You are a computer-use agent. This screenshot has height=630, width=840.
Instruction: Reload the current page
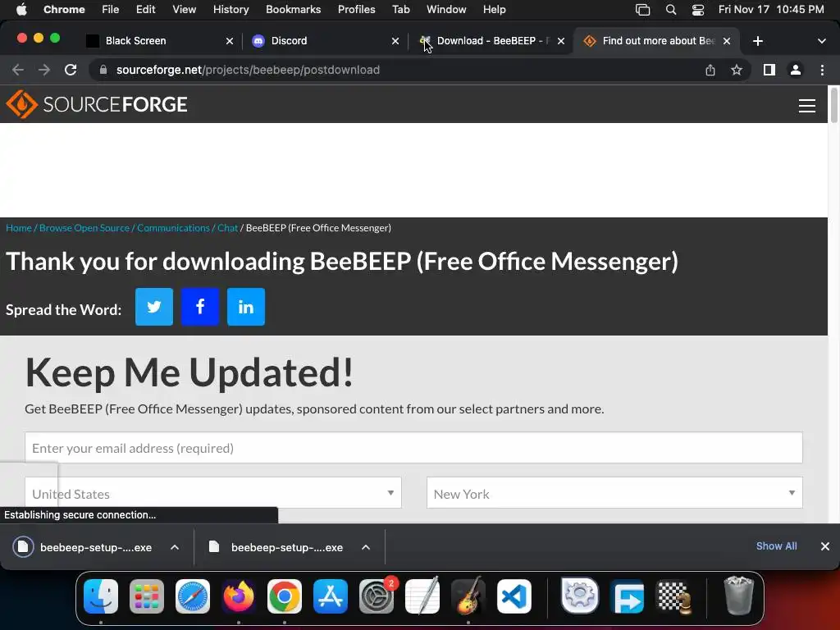click(x=71, y=70)
